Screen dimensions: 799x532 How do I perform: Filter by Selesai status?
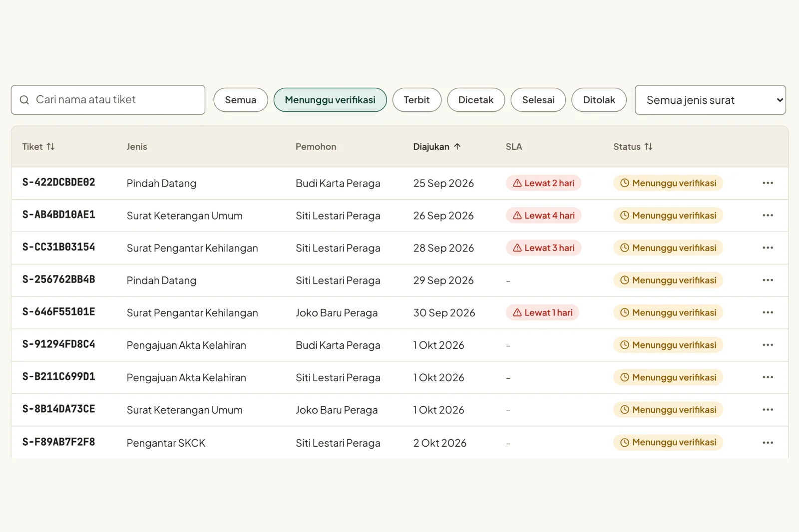click(538, 100)
